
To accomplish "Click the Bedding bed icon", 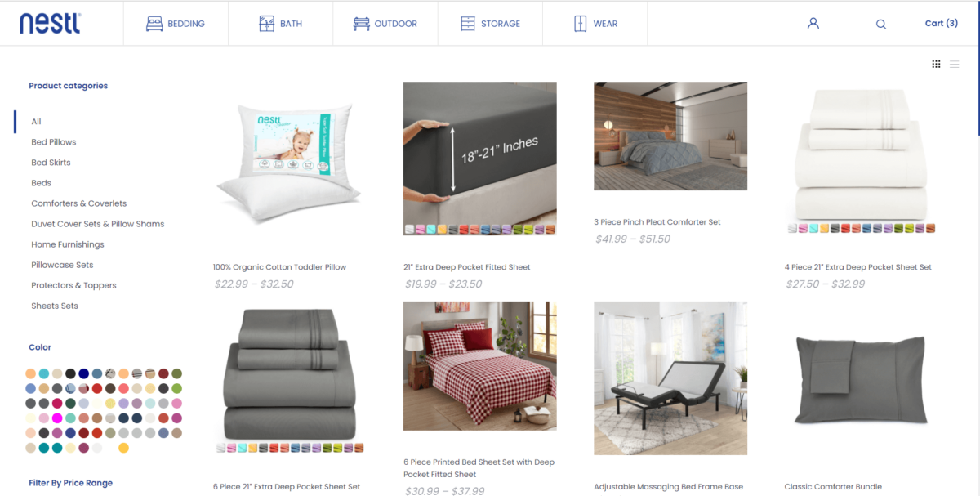I will click(154, 24).
